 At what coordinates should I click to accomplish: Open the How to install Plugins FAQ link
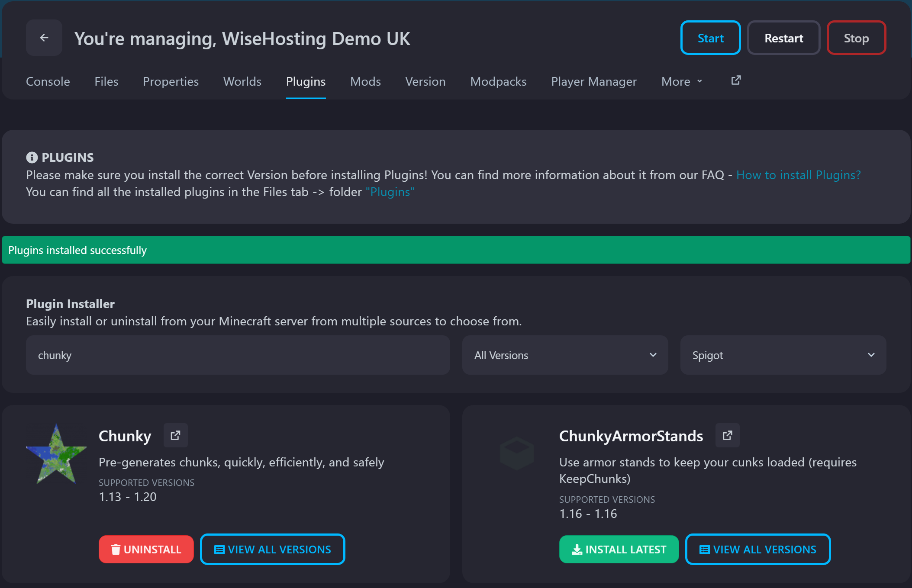click(x=799, y=175)
